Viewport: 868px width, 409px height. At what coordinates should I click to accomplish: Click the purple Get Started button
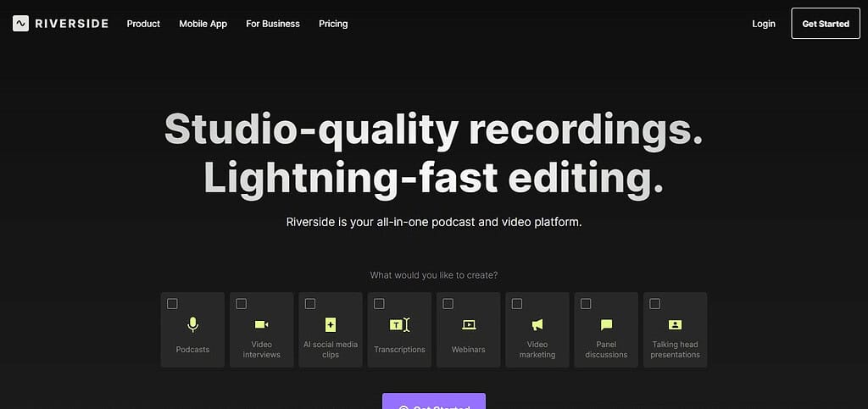coord(434,401)
